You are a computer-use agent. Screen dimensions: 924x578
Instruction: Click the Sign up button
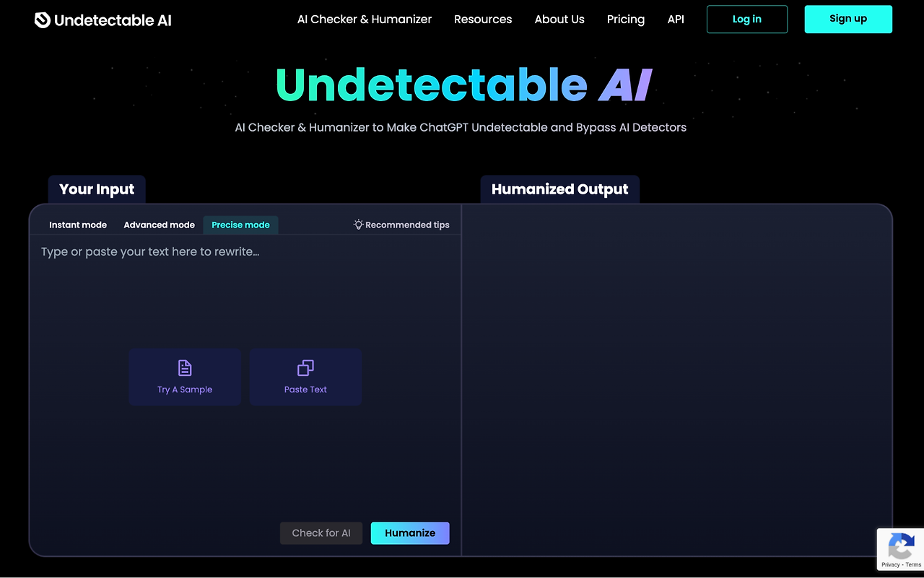(848, 20)
